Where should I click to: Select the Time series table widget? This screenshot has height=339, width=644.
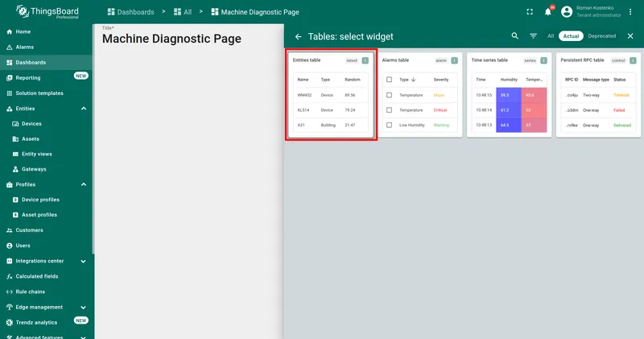[510, 95]
